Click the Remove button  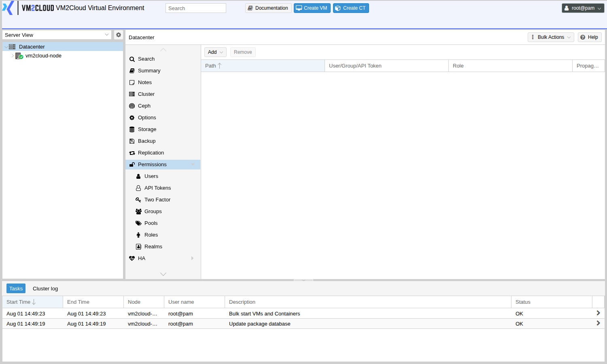click(243, 52)
